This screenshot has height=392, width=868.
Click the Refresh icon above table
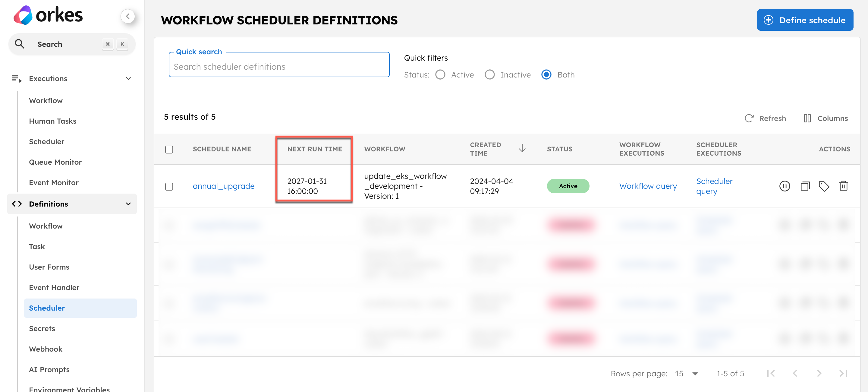pos(749,118)
